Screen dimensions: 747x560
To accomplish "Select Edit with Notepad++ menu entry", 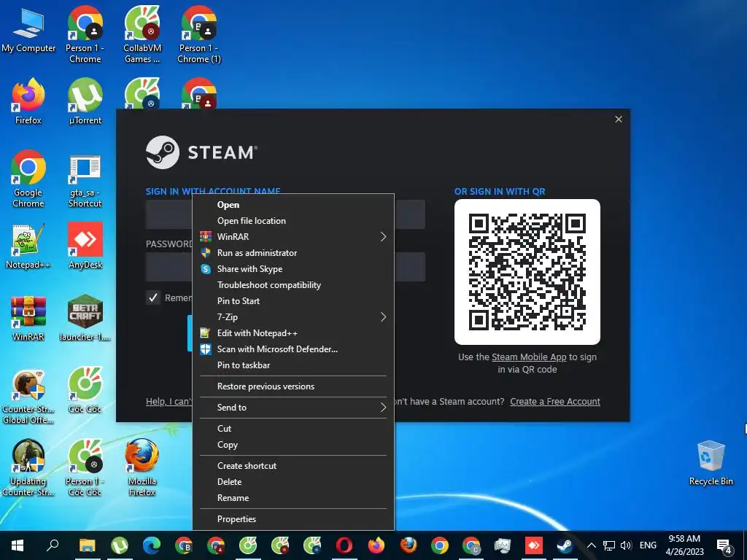I will 293,332.
